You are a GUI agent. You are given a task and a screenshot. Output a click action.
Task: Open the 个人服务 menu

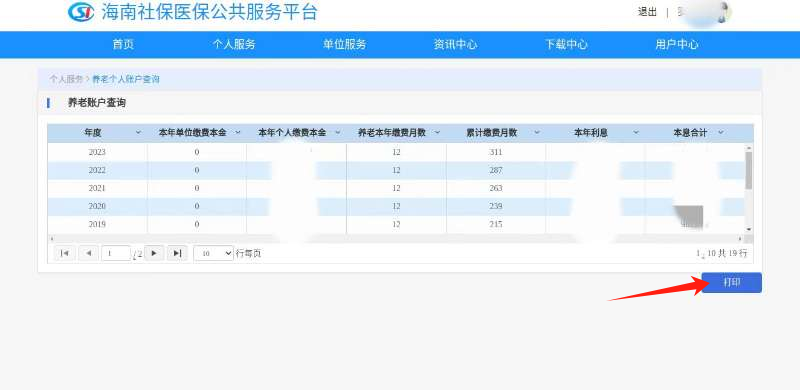coord(234,44)
